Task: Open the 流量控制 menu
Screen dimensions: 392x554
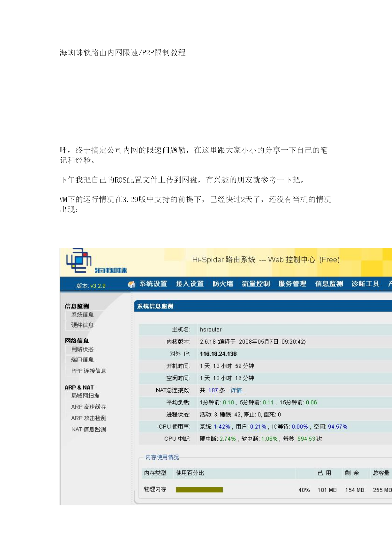Action: [x=256, y=284]
